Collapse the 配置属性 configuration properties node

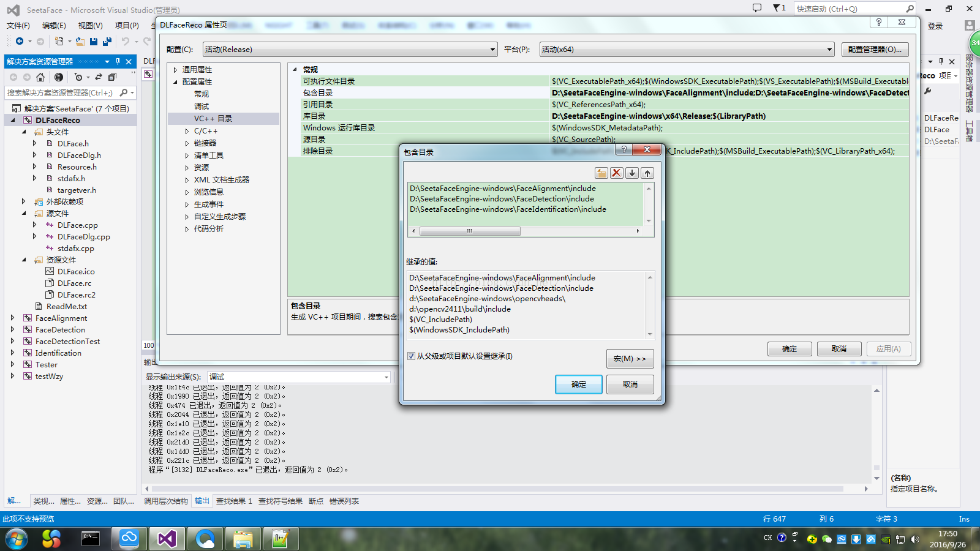[176, 82]
